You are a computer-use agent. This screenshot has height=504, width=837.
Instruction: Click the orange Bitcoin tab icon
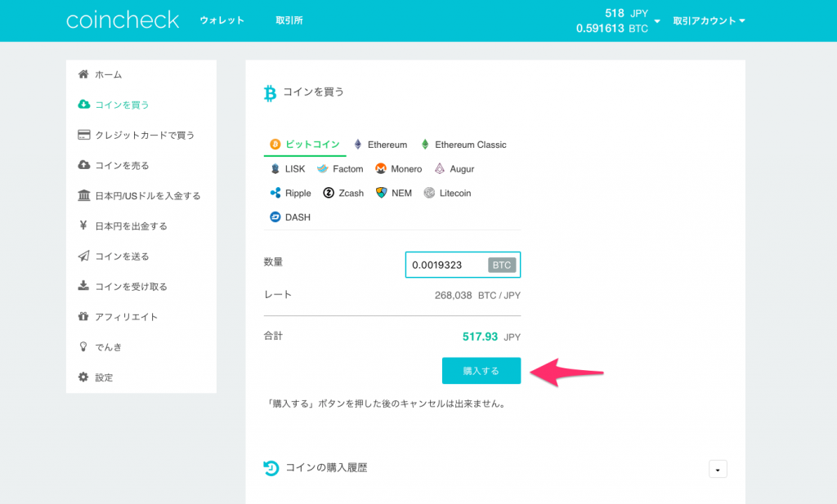(275, 144)
